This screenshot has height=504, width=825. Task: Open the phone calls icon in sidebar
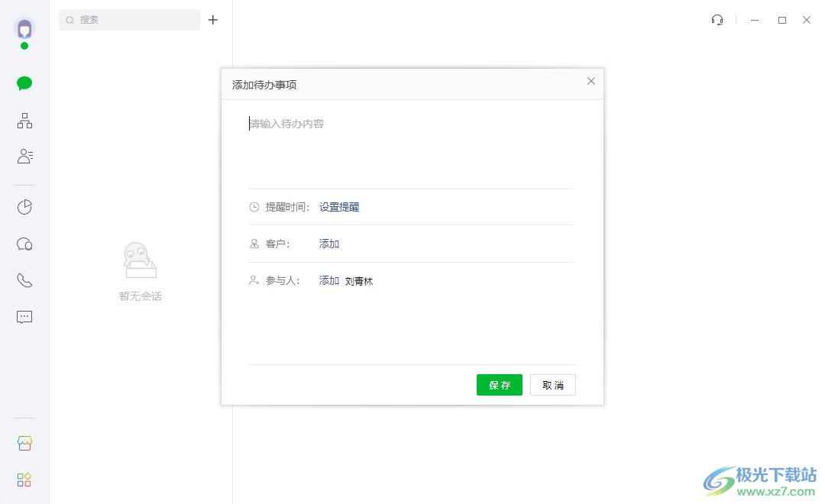pyautogui.click(x=24, y=280)
